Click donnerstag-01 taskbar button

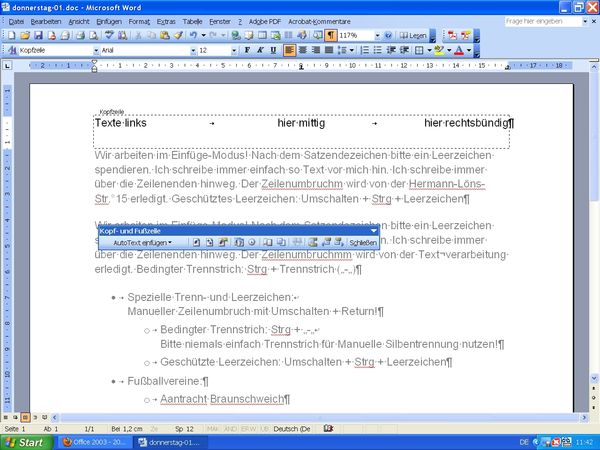tap(170, 442)
